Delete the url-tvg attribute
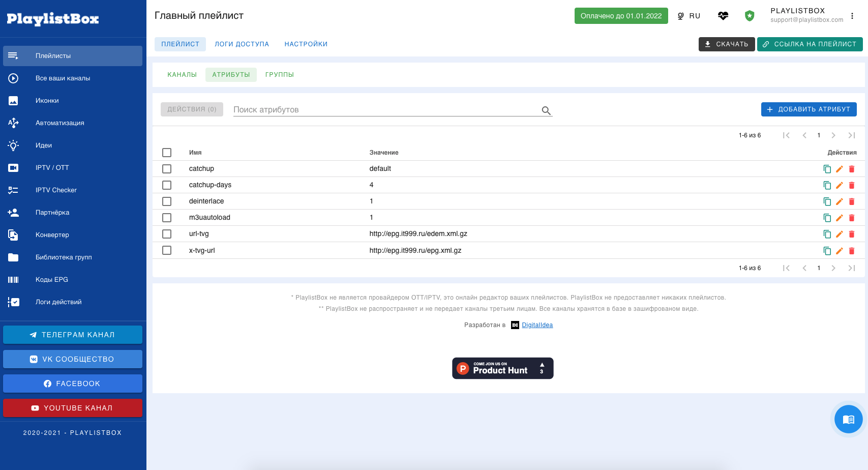868x470 pixels. tap(852, 234)
